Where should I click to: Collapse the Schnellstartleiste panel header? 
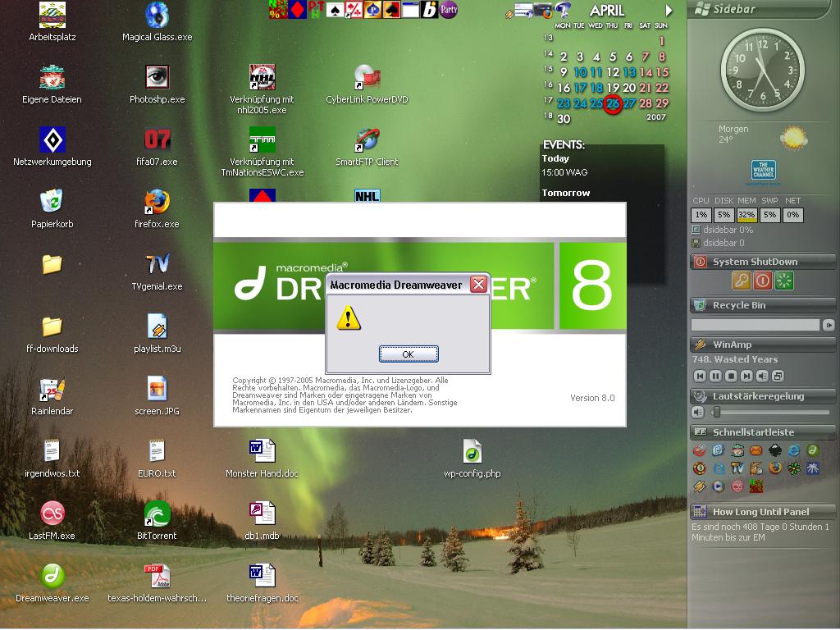(763, 431)
